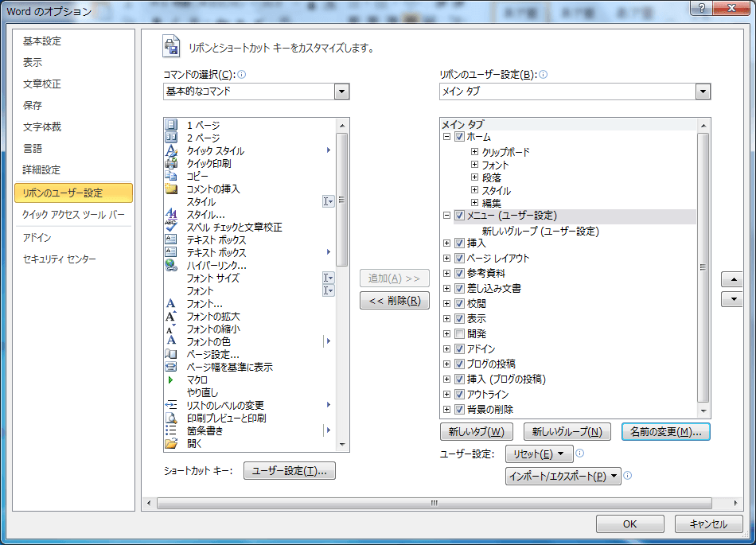Move selected item down with arrow button
756x545 pixels.
[x=734, y=299]
